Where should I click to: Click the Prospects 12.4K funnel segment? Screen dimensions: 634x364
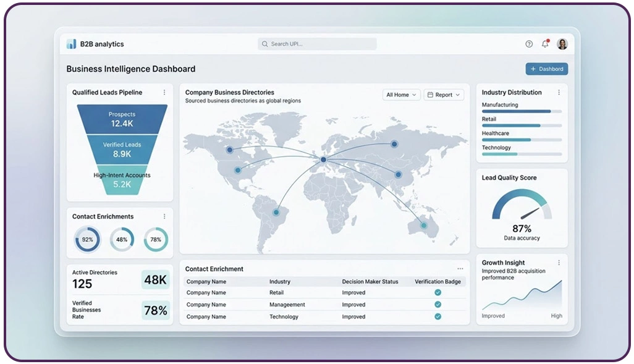click(122, 119)
